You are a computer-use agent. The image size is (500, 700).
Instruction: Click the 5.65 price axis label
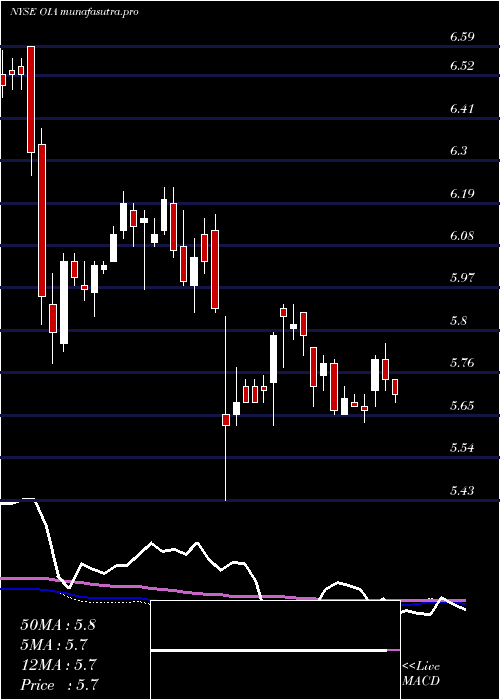(462, 405)
